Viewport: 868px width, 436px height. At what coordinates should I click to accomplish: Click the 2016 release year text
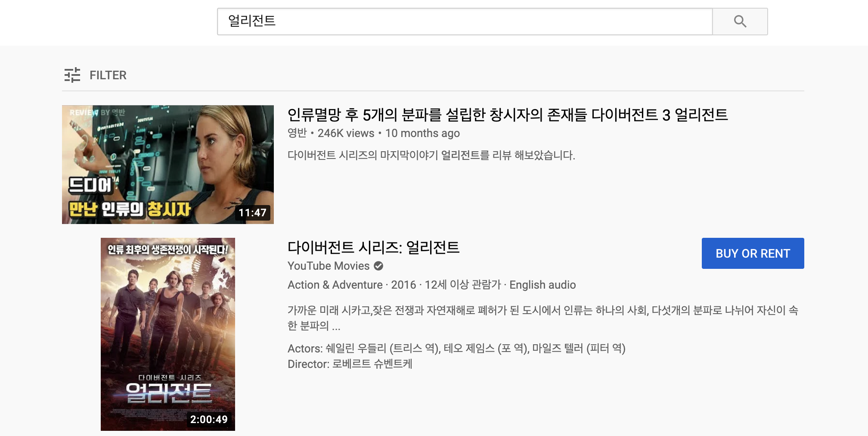[x=403, y=285]
